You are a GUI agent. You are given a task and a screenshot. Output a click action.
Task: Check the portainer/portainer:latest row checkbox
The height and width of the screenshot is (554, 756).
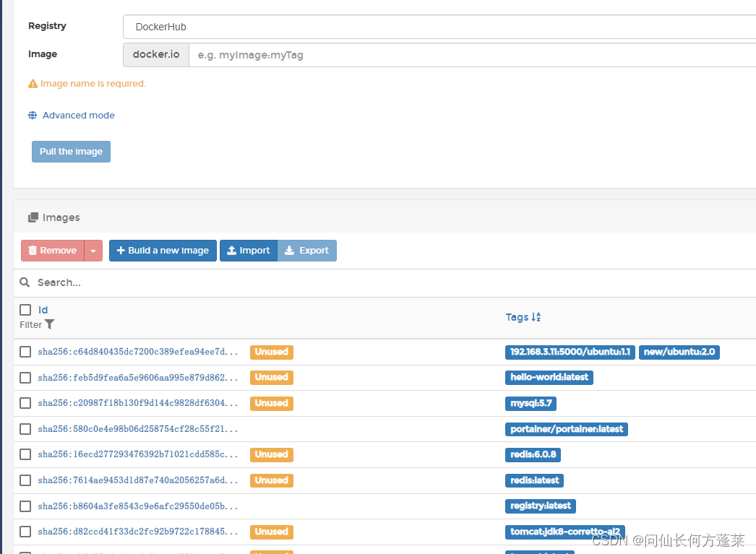[x=25, y=429]
